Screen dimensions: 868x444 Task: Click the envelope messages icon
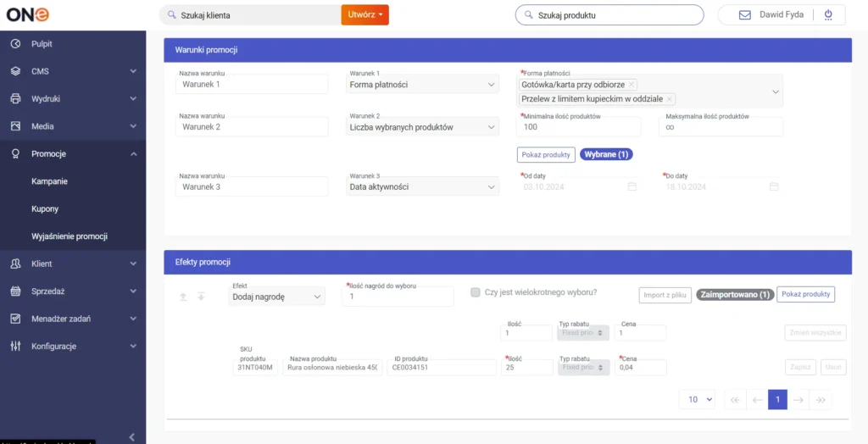[745, 15]
